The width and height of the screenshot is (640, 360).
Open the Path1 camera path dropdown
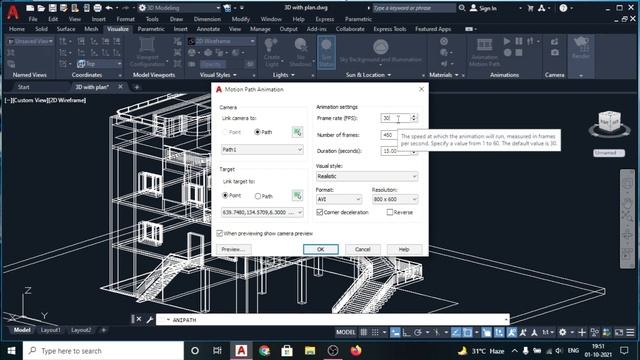point(262,150)
